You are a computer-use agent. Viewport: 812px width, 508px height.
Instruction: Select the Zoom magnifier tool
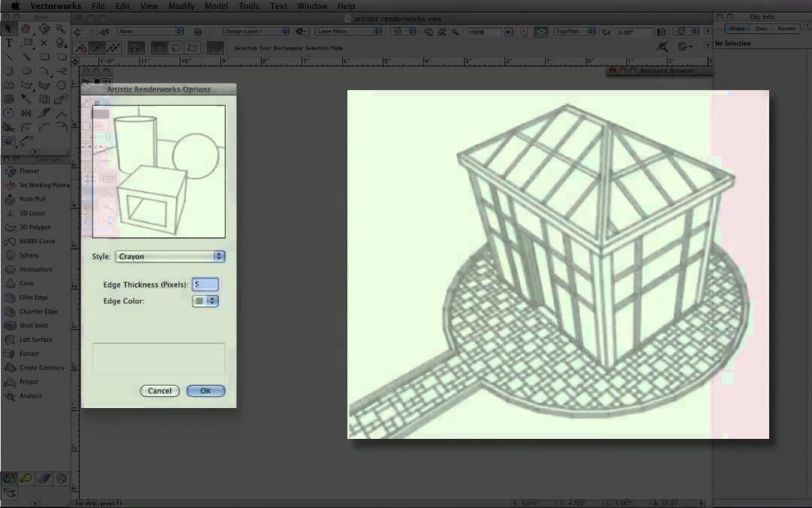[x=61, y=29]
